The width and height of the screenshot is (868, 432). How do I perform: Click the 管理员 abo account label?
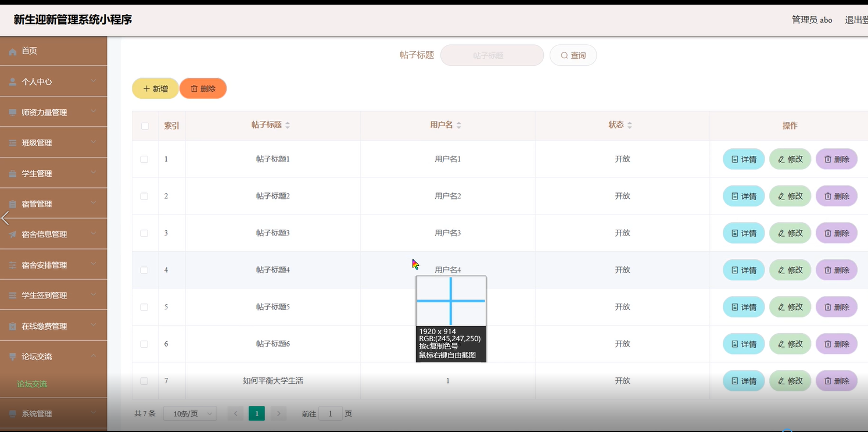tap(812, 20)
